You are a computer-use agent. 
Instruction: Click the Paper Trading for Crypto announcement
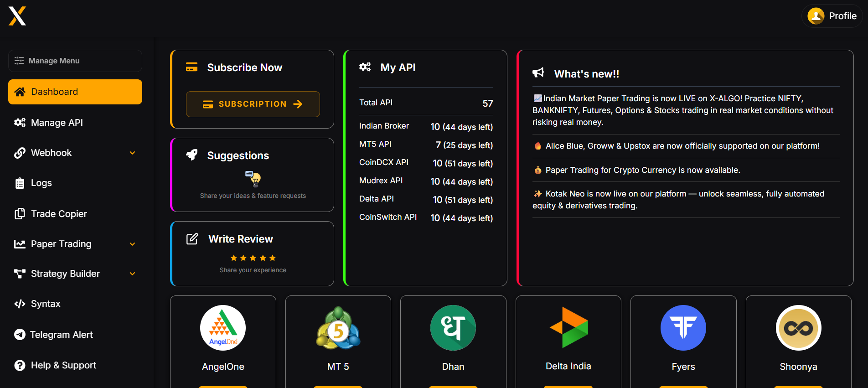[x=637, y=170]
